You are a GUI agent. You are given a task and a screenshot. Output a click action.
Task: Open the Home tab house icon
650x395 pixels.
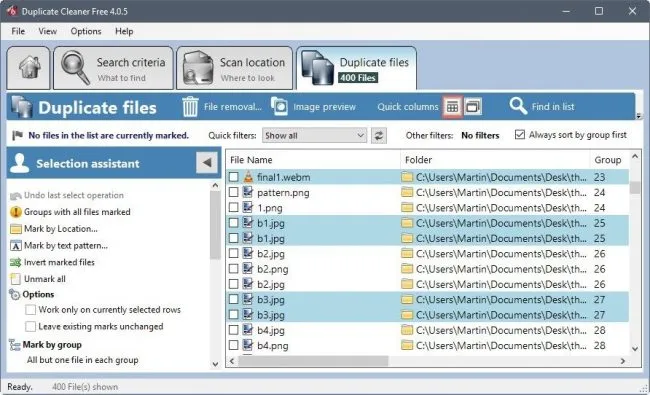(x=29, y=68)
